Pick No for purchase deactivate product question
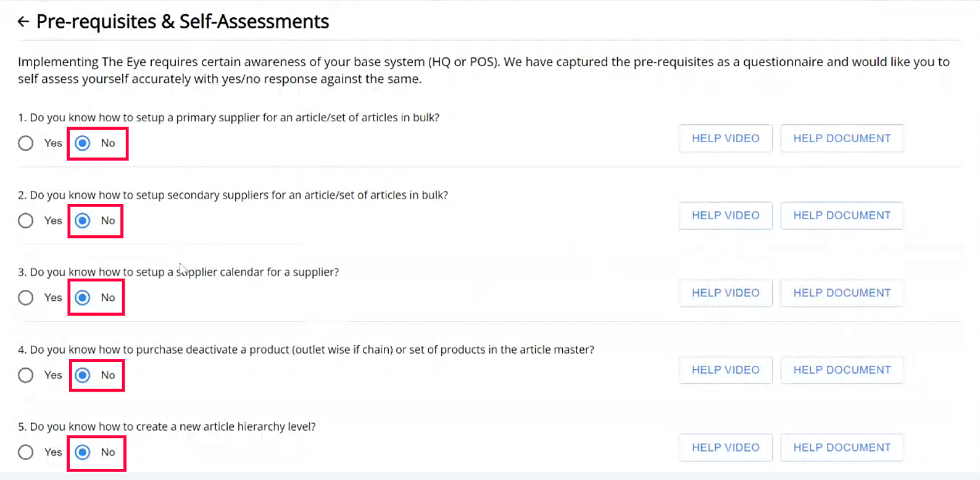This screenshot has width=980, height=480. [83, 375]
